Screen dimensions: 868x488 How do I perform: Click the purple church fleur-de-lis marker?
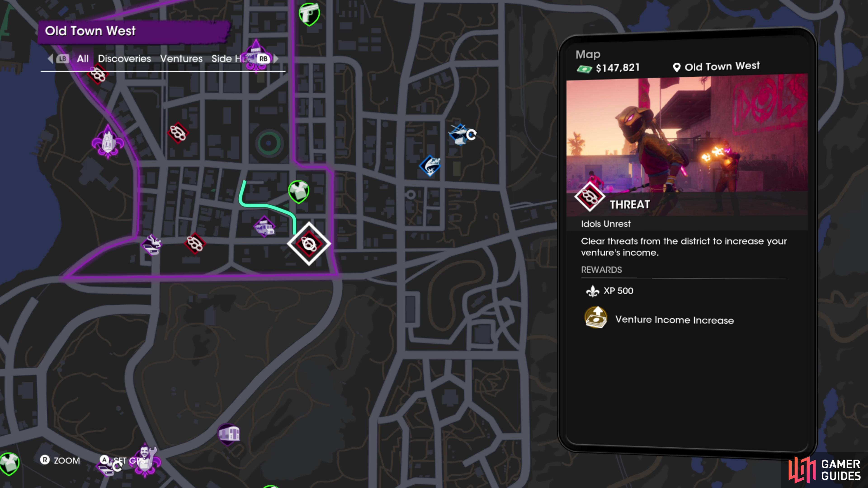tap(108, 141)
